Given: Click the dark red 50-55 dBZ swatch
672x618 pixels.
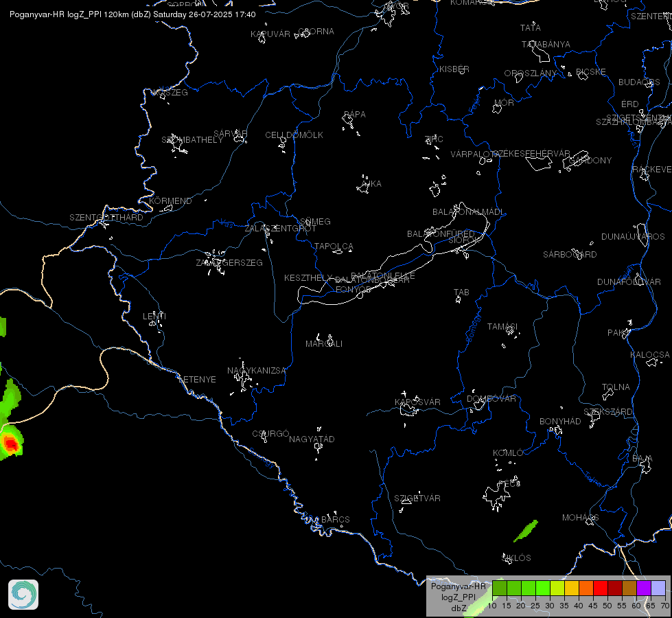Looking at the screenshot, I should [x=615, y=588].
